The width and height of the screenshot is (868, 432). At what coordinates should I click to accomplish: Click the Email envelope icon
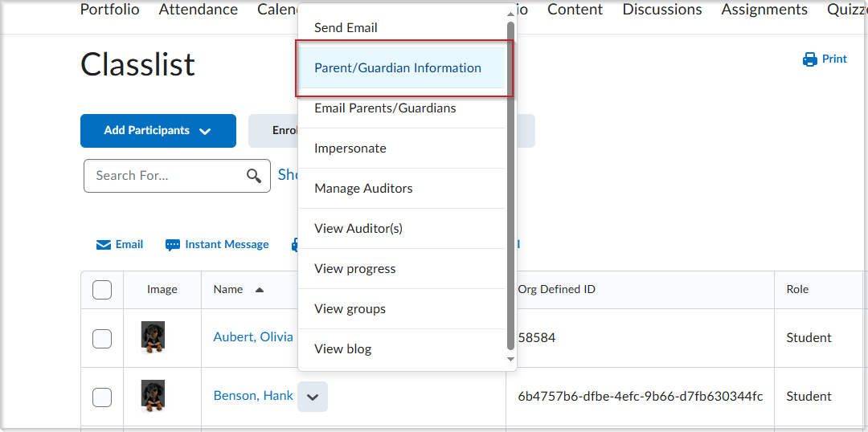click(104, 245)
